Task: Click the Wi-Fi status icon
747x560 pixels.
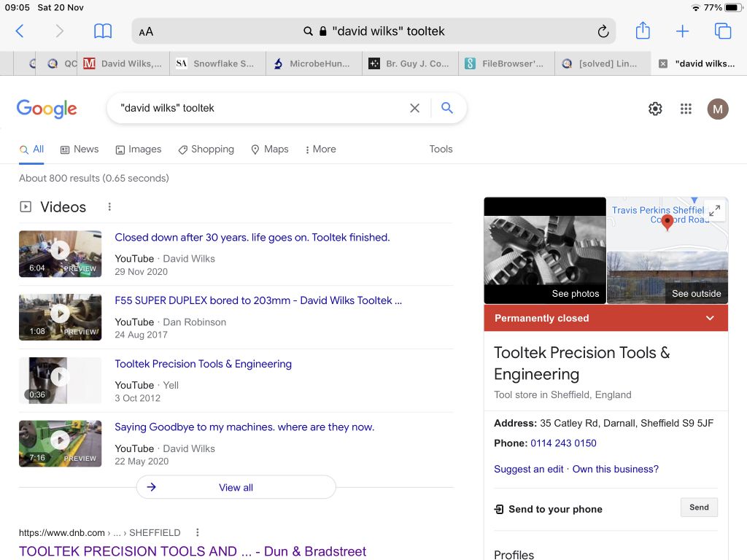Action: 695,7
